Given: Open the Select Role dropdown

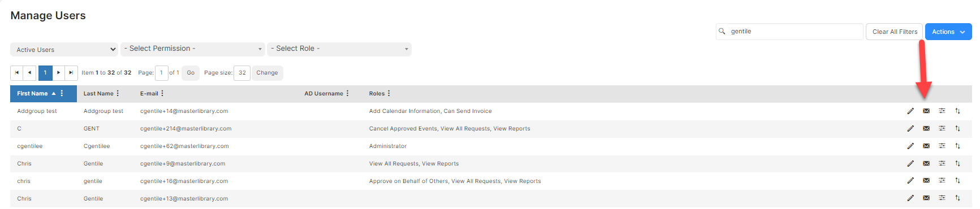Looking at the screenshot, I should (339, 49).
